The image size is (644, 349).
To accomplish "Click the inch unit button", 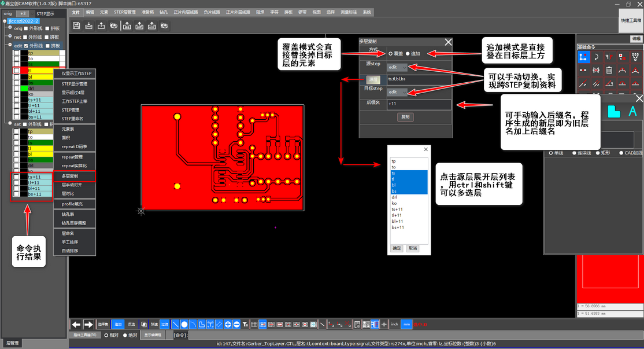I will coord(394,324).
